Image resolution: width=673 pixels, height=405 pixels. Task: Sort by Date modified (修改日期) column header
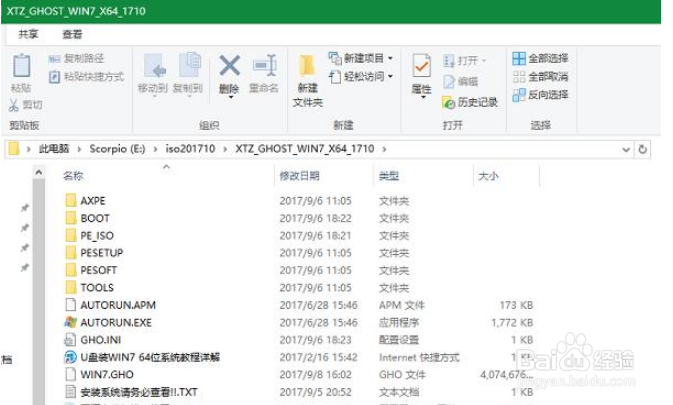(x=299, y=176)
